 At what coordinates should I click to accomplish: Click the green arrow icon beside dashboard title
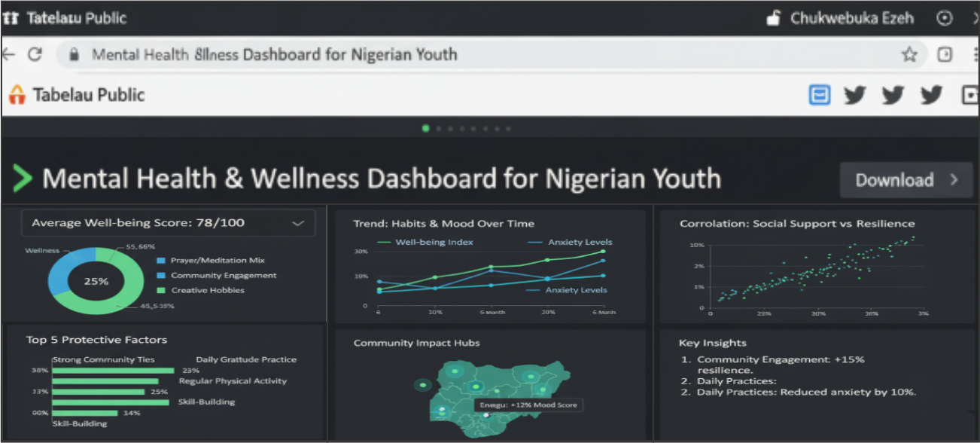pos(23,179)
